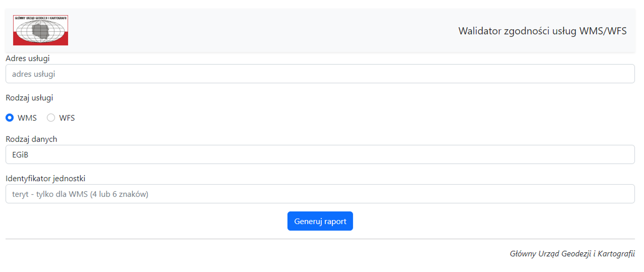Click the small caption text atop logo
The width and height of the screenshot is (644, 272).
click(41, 18)
